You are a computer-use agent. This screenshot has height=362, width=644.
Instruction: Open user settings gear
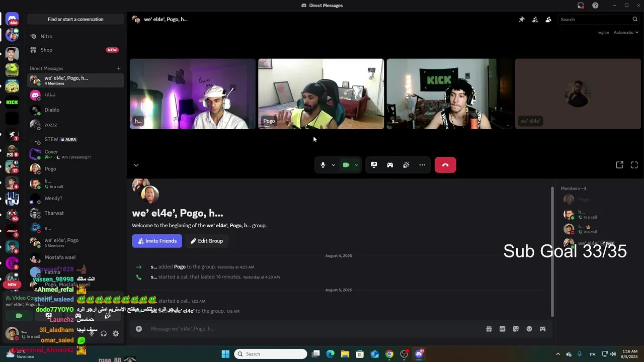pyautogui.click(x=116, y=333)
